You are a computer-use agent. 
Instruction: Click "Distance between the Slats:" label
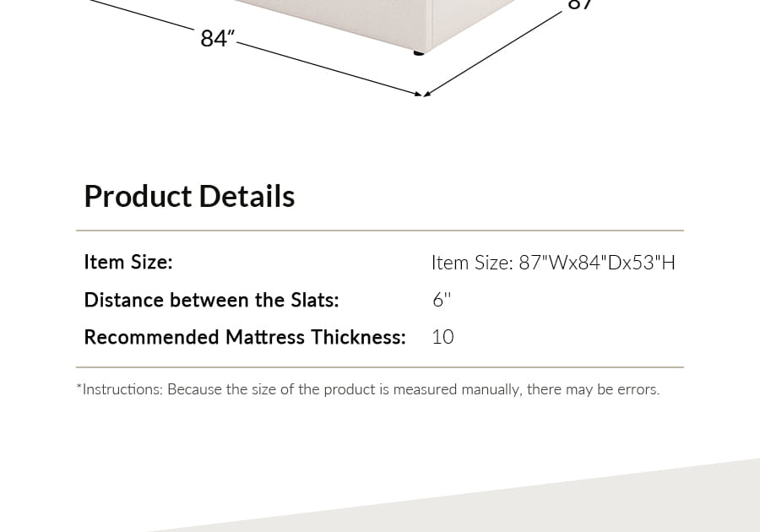[211, 300]
